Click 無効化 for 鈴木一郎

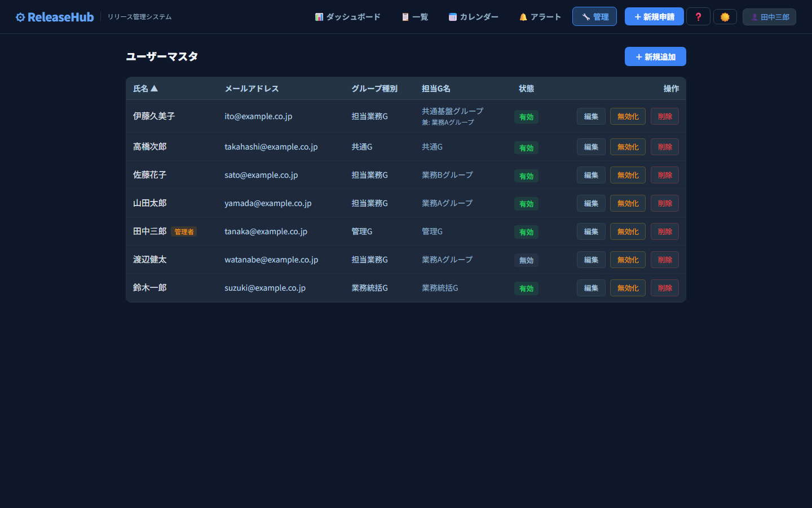[628, 288]
